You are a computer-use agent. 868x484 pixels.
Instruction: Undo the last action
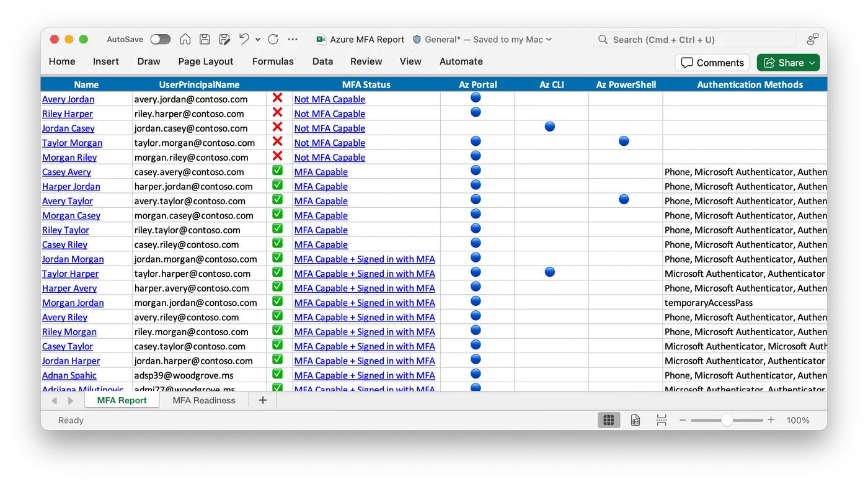pyautogui.click(x=244, y=39)
